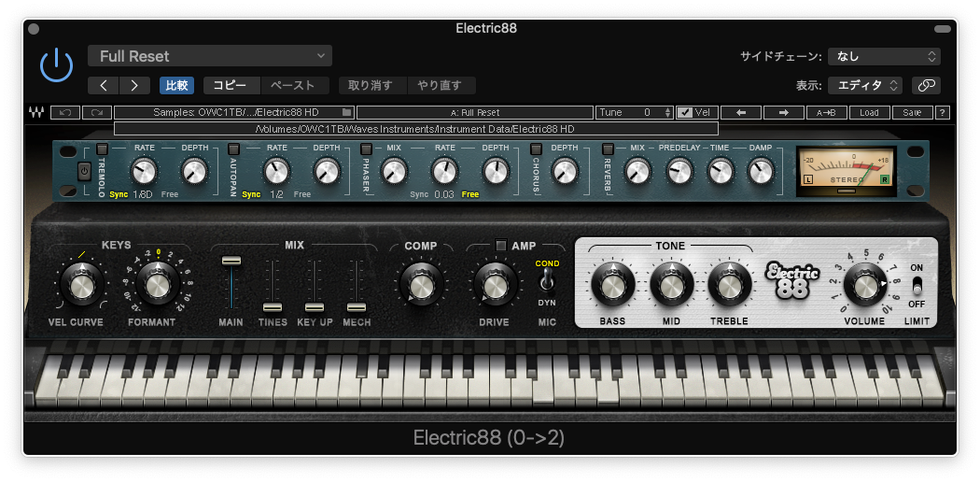The width and height of the screenshot is (980, 482).
Task: Click the Autopan RATE knob
Action: [276, 171]
